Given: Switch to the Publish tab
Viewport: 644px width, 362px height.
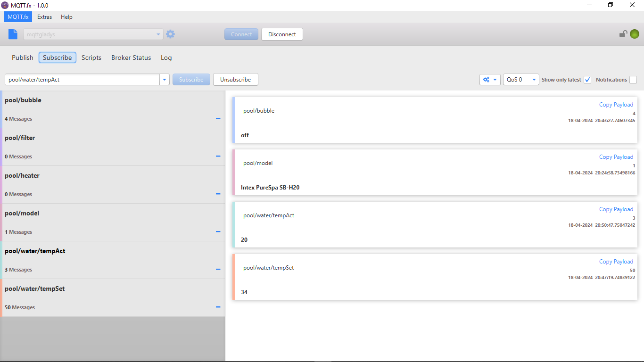Looking at the screenshot, I should coord(23,58).
